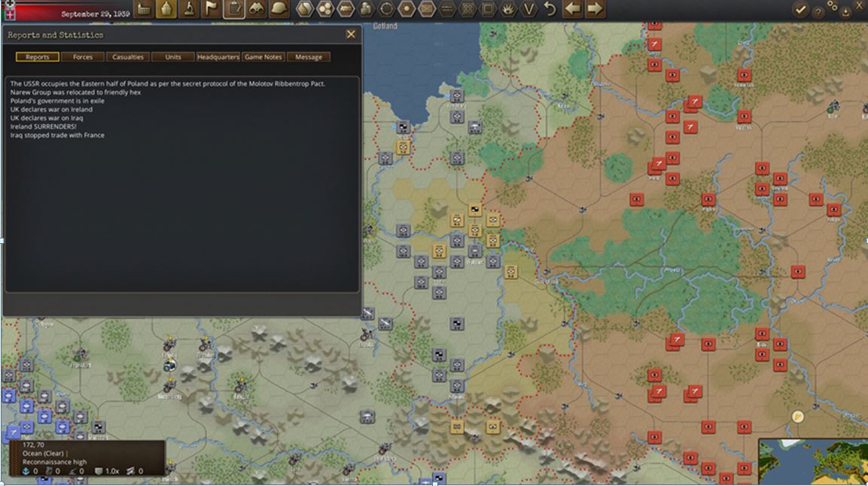Image resolution: width=868 pixels, height=486 pixels.
Task: Open the capitol building government screen
Action: click(x=166, y=9)
